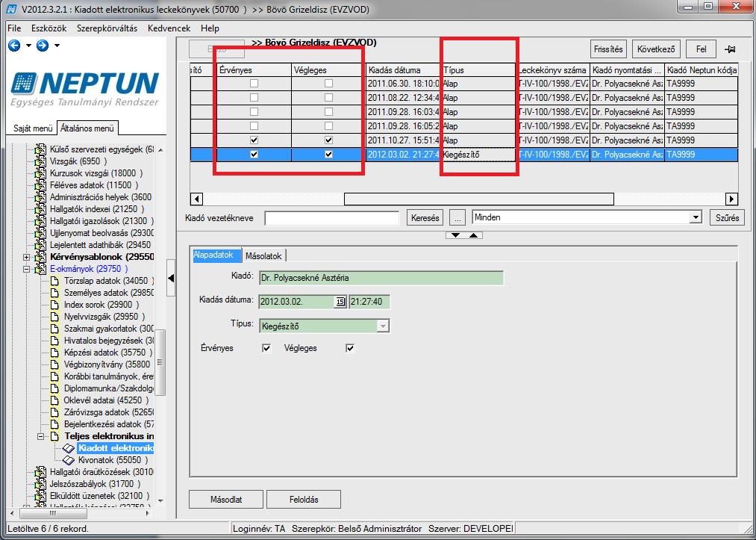Open the Szerepkörváltás menu

click(x=107, y=28)
